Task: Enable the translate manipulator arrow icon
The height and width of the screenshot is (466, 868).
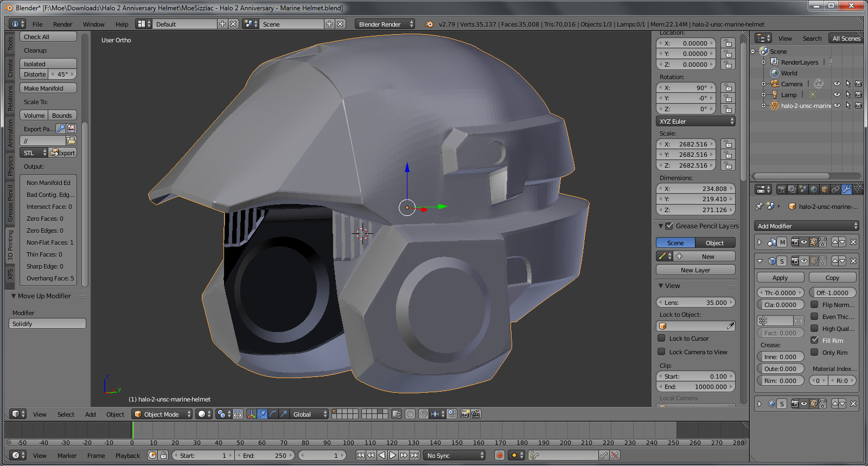Action: [x=262, y=414]
